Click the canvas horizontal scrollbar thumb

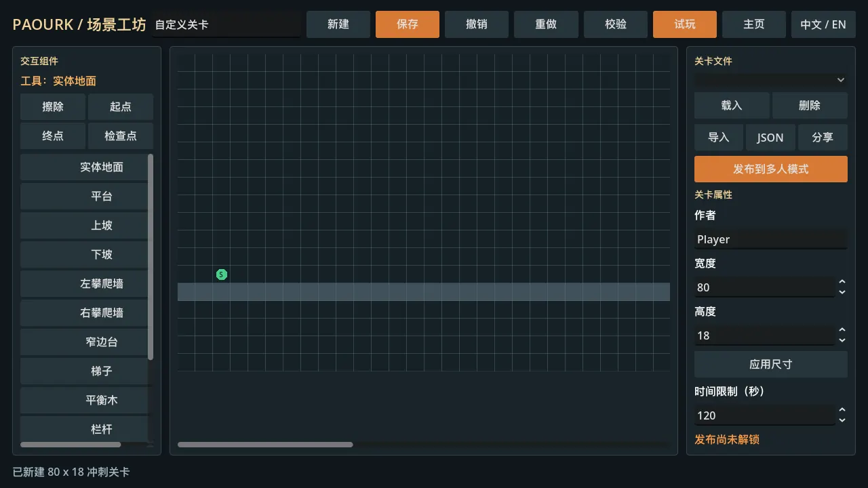(265, 445)
